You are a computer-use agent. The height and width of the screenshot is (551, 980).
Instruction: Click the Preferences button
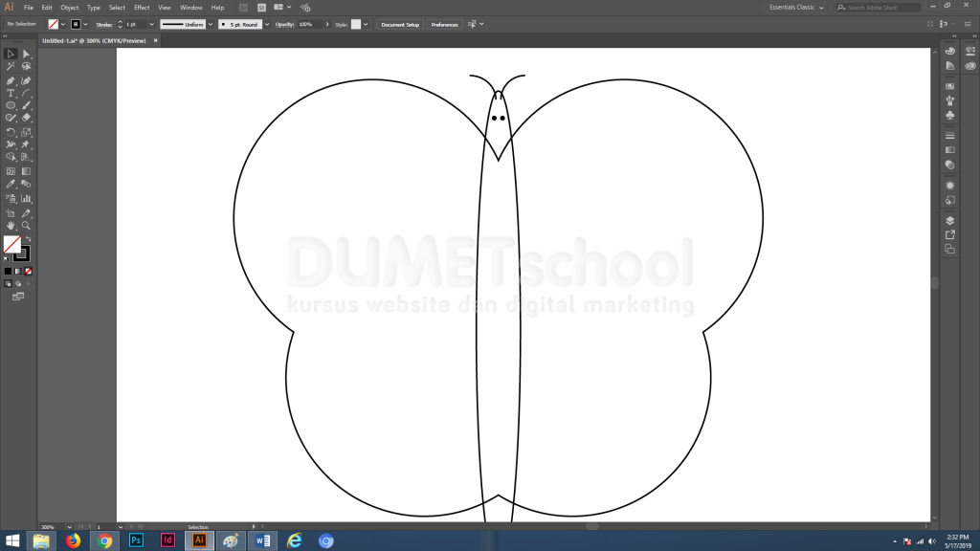tap(444, 24)
